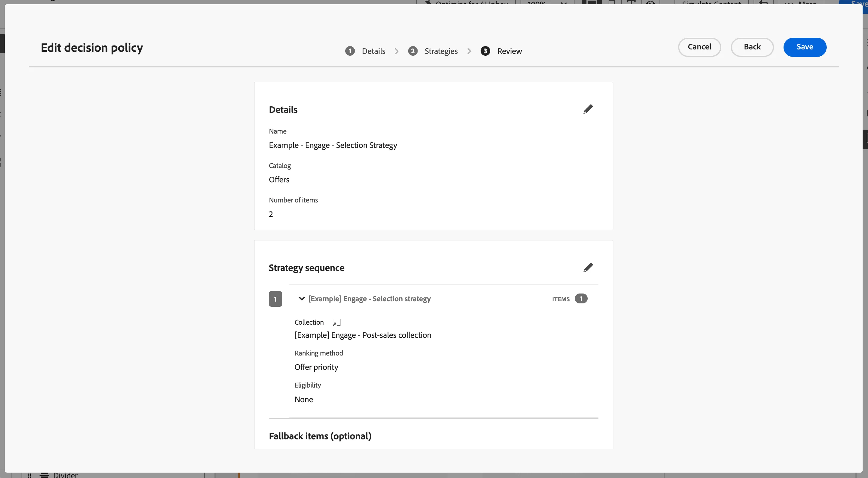Click the Back button
This screenshot has width=868, height=478.
(752, 47)
